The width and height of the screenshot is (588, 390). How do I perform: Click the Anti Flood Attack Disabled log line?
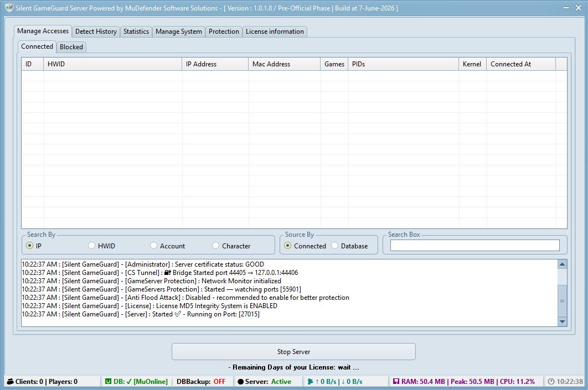185,297
